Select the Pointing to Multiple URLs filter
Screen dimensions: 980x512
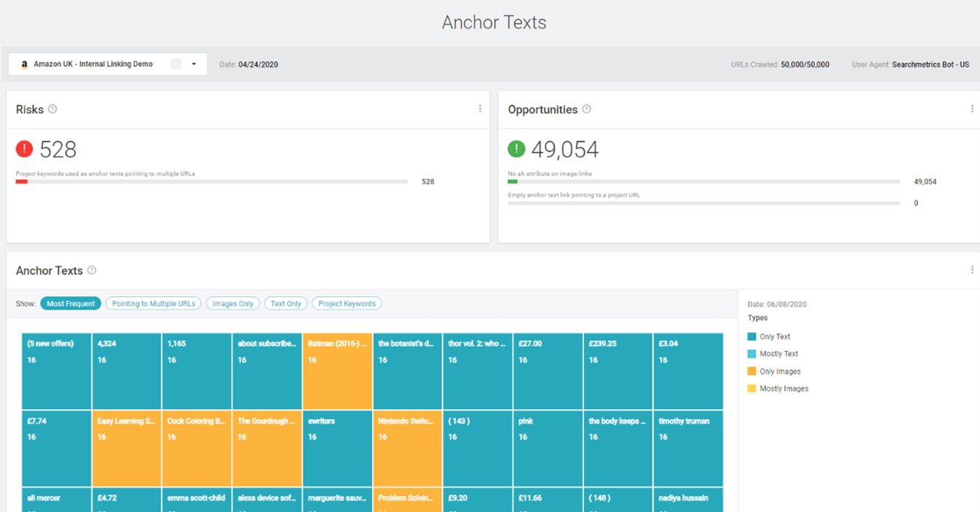point(154,304)
